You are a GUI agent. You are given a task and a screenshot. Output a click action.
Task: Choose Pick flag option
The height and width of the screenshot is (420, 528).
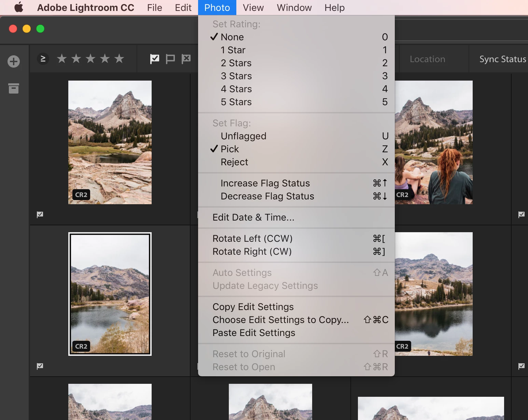coord(296,149)
